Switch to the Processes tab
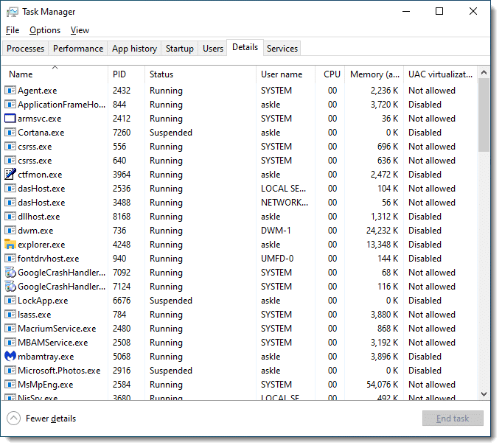This screenshot has height=448, width=502. click(x=25, y=49)
